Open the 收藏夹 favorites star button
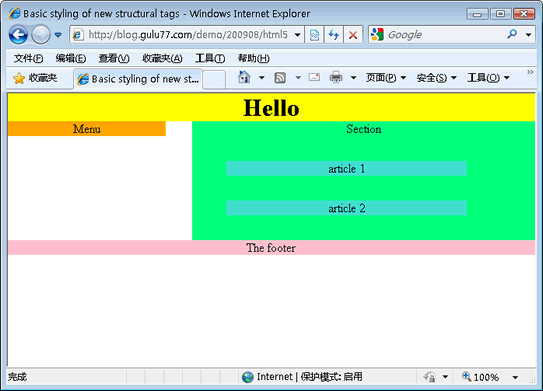Image resolution: width=543 pixels, height=391 pixels. pos(35,78)
